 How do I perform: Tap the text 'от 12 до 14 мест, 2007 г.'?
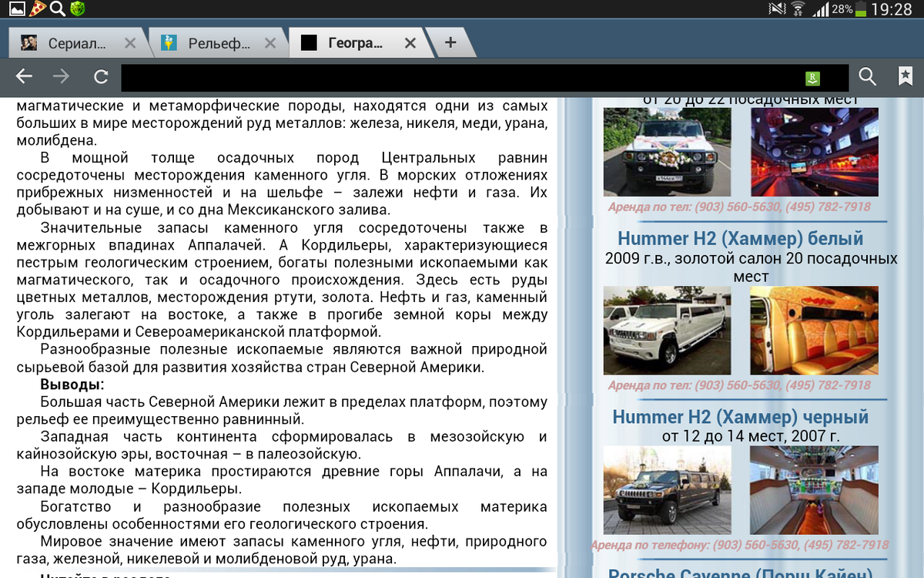click(x=751, y=436)
